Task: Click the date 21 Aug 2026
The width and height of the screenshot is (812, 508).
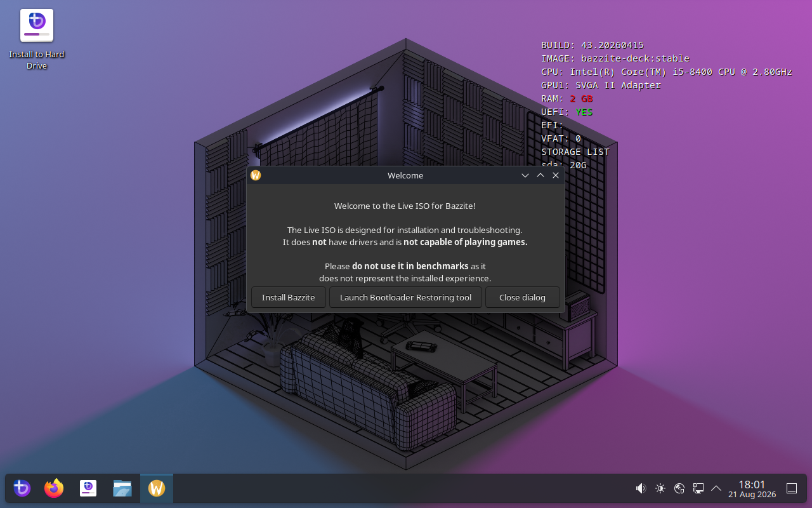Action: [x=752, y=494]
